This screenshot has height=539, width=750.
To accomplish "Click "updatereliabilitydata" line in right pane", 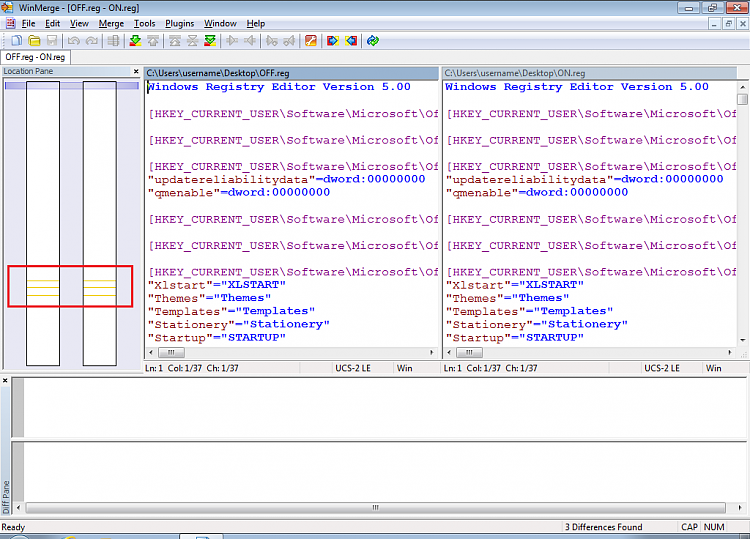I will [585, 179].
